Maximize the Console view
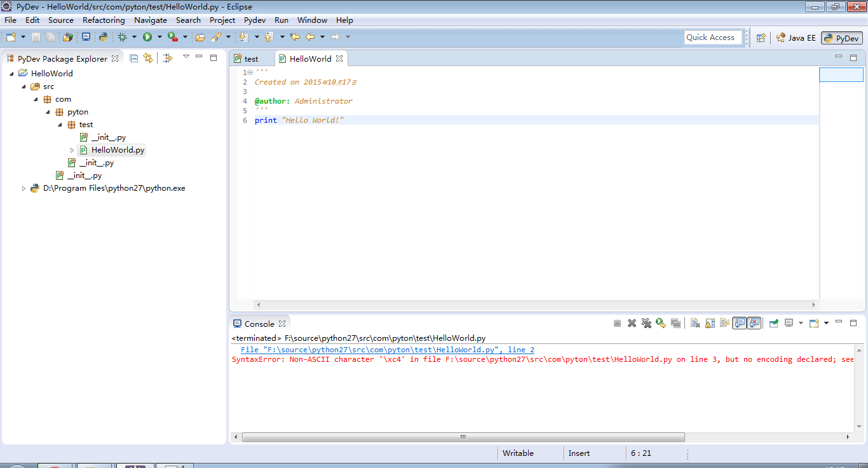 tap(853, 323)
